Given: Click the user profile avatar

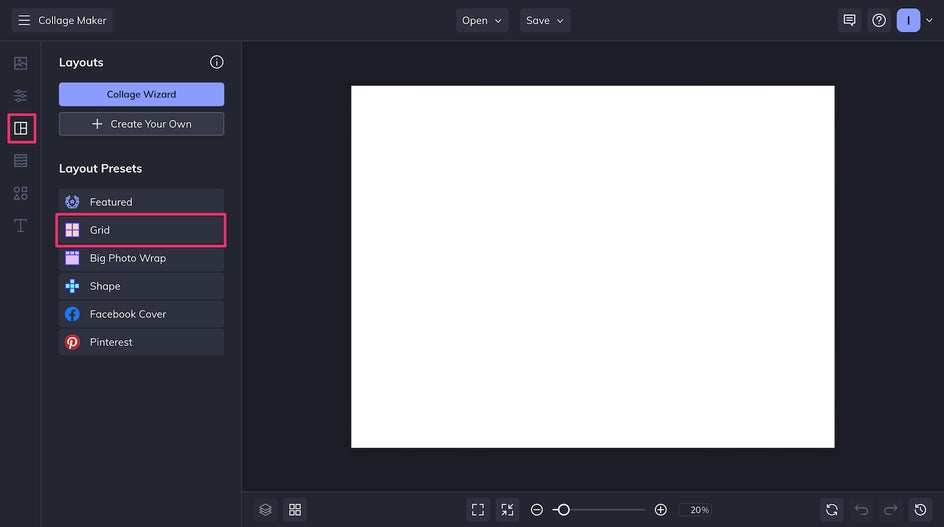Looking at the screenshot, I should coord(908,20).
